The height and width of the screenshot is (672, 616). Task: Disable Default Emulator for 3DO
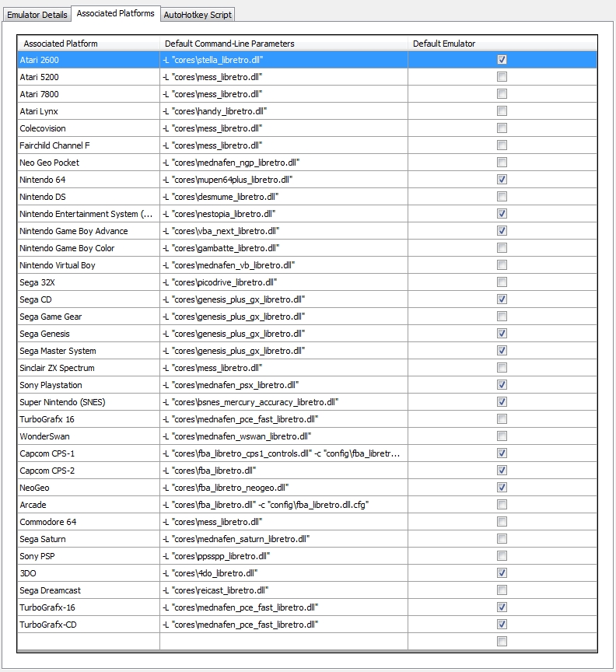(502, 573)
